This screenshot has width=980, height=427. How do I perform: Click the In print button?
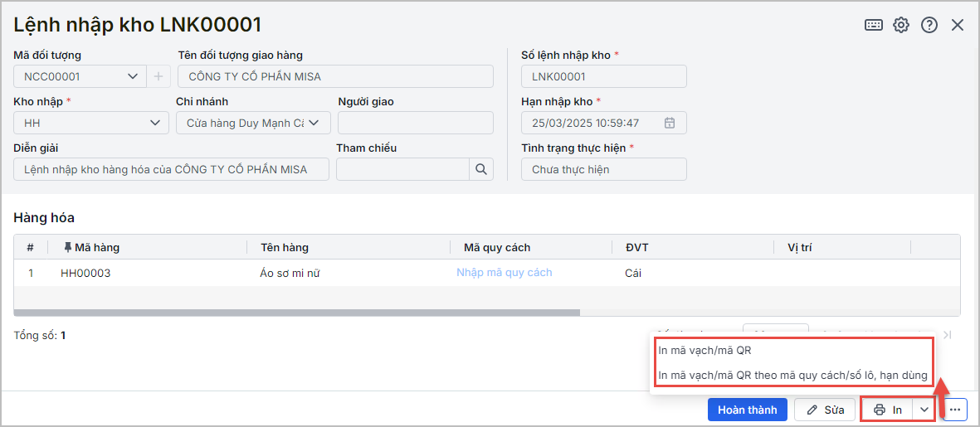pos(888,410)
